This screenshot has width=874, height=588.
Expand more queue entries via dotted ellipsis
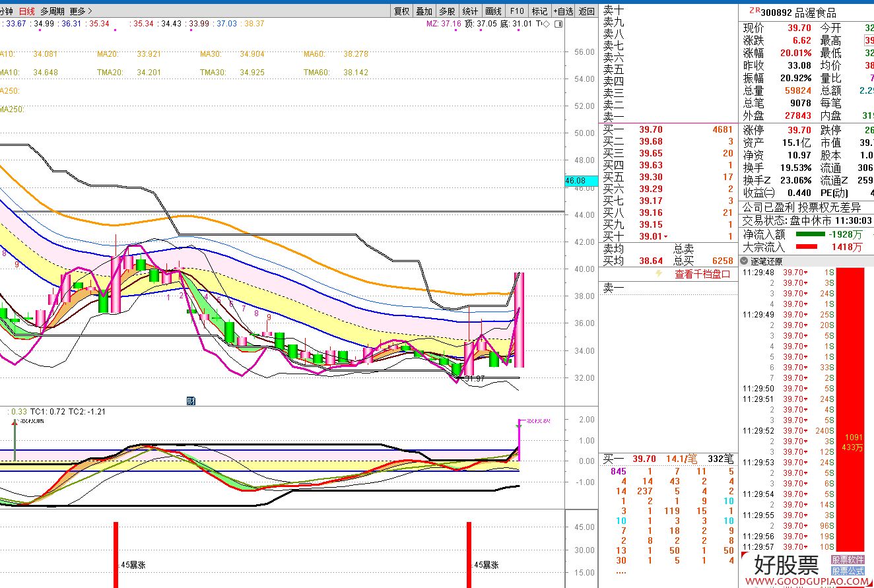(621, 572)
